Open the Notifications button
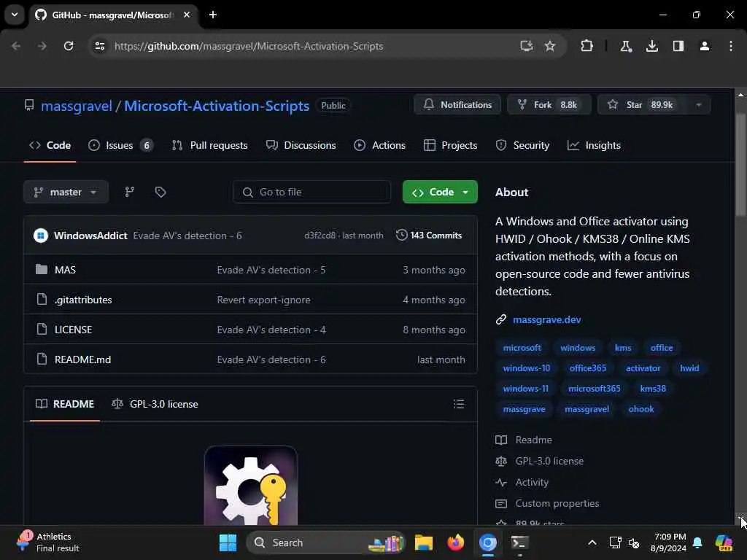The height and width of the screenshot is (560, 747). point(457,105)
